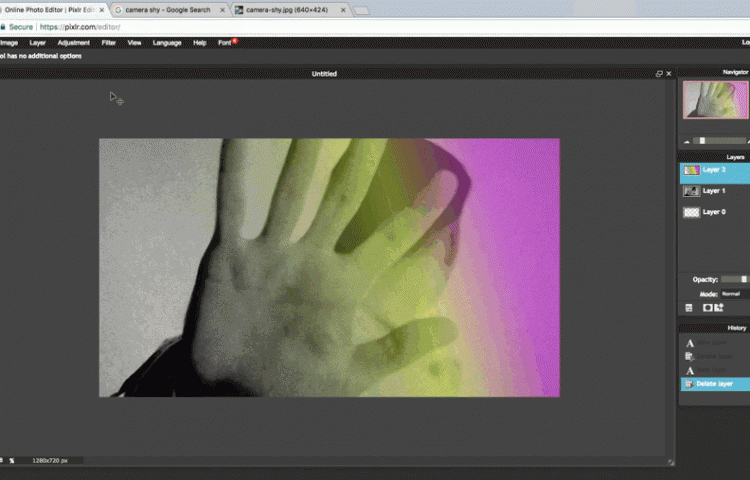Screen dimensions: 750x480
Task: Click the 'has no additional options' tool text
Action: pos(46,56)
